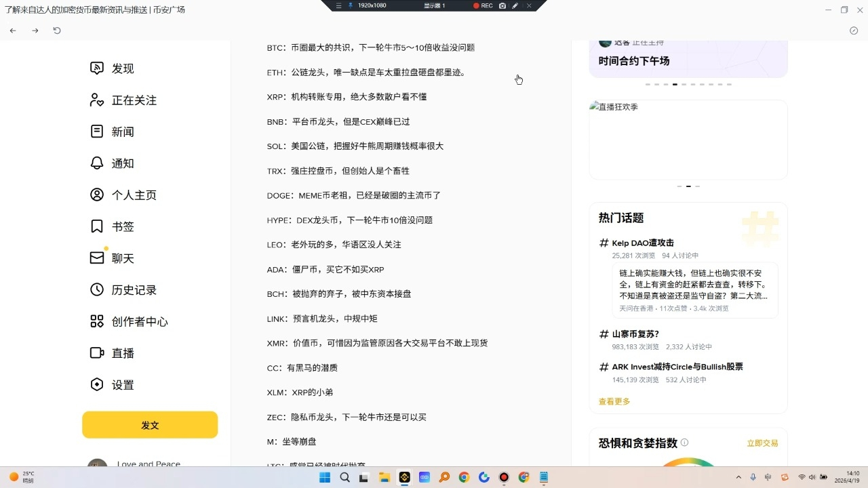
Task: Click the 聊天 chat envelope icon
Action: [x=97, y=258]
